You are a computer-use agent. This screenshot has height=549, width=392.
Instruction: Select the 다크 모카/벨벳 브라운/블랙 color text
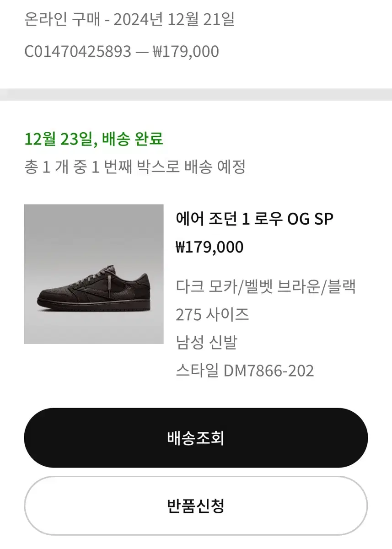(x=266, y=287)
